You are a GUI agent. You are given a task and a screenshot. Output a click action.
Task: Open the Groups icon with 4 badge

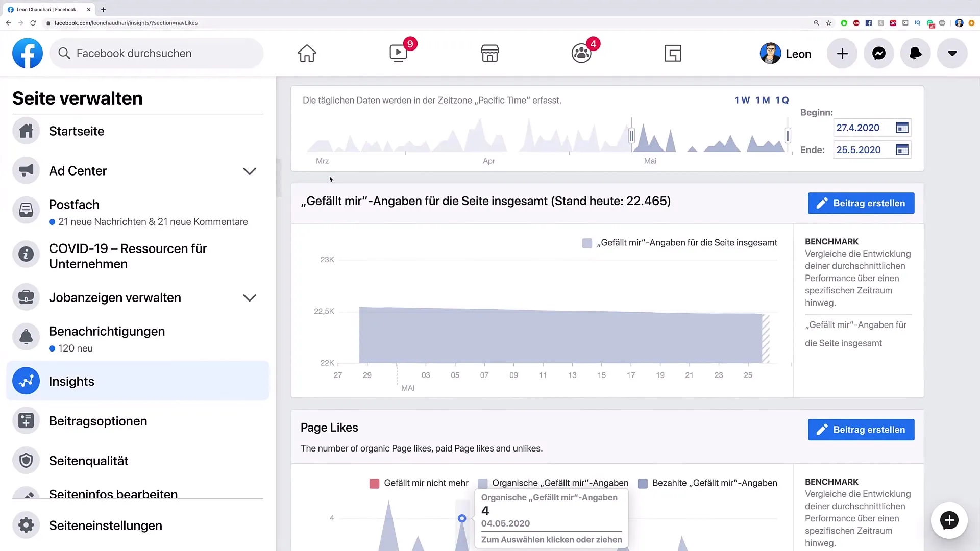pyautogui.click(x=581, y=53)
